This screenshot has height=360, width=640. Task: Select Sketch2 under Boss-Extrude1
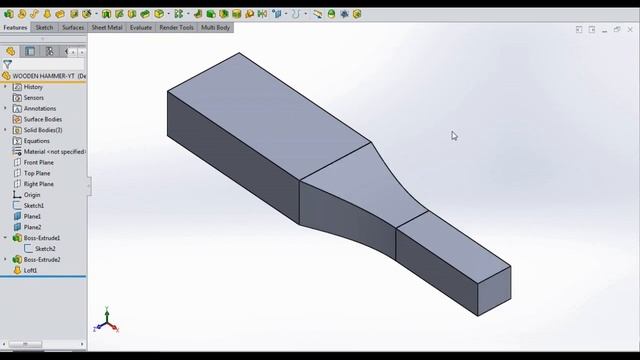(40, 249)
